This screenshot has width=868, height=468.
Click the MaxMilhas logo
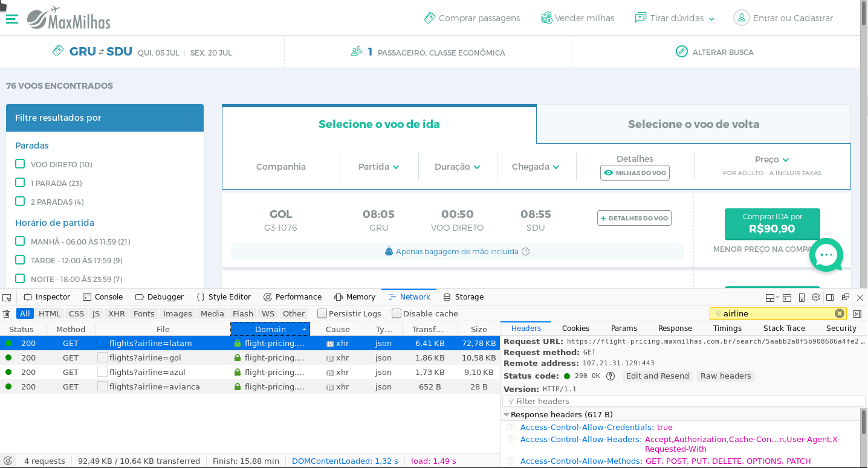69,18
